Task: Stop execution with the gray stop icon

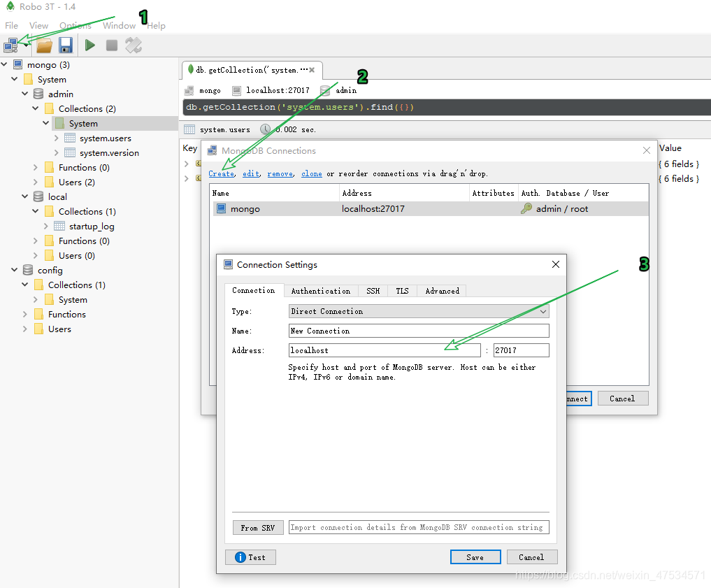Action: tap(112, 45)
